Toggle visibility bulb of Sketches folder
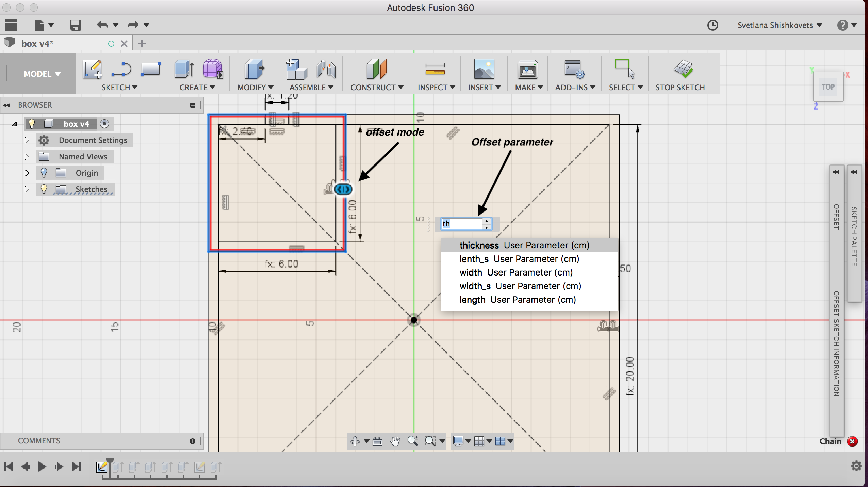This screenshot has width=868, height=487. coord(44,189)
